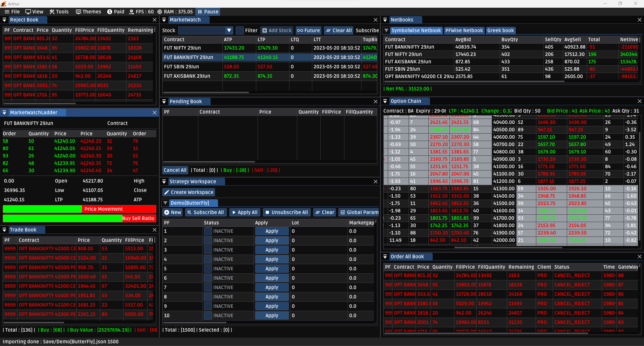Click Apply for strategy row 1
The height and width of the screenshot is (346, 644).
point(272,231)
